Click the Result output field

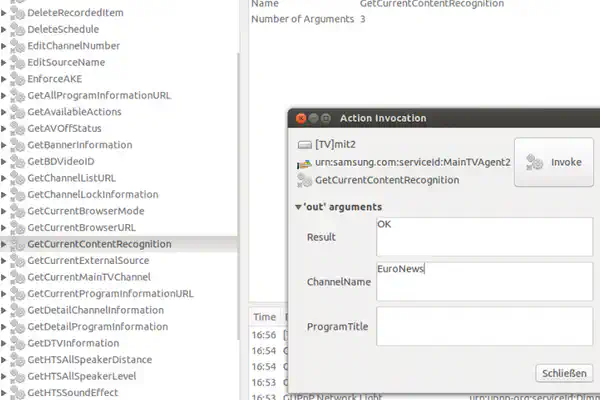[483, 236]
